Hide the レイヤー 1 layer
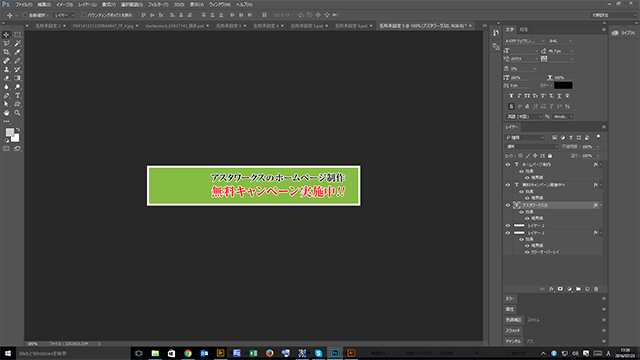This screenshot has height=360, width=640. pos(508,233)
